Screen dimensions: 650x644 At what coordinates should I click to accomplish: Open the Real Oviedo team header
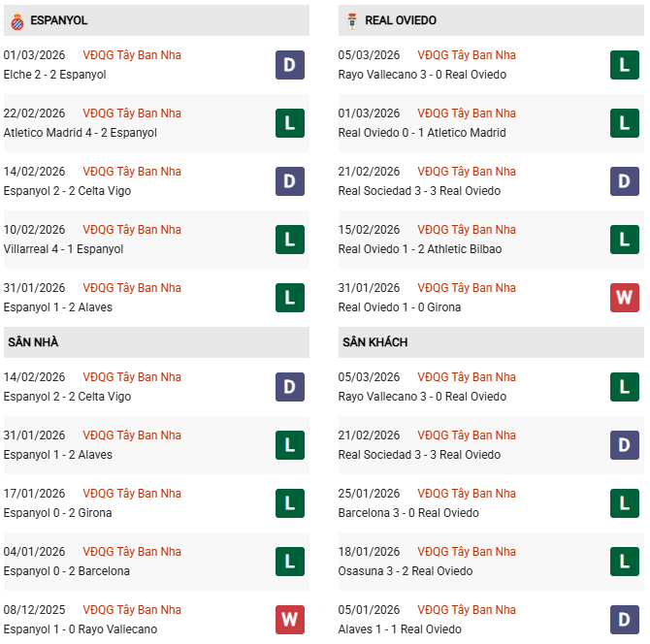click(x=401, y=20)
